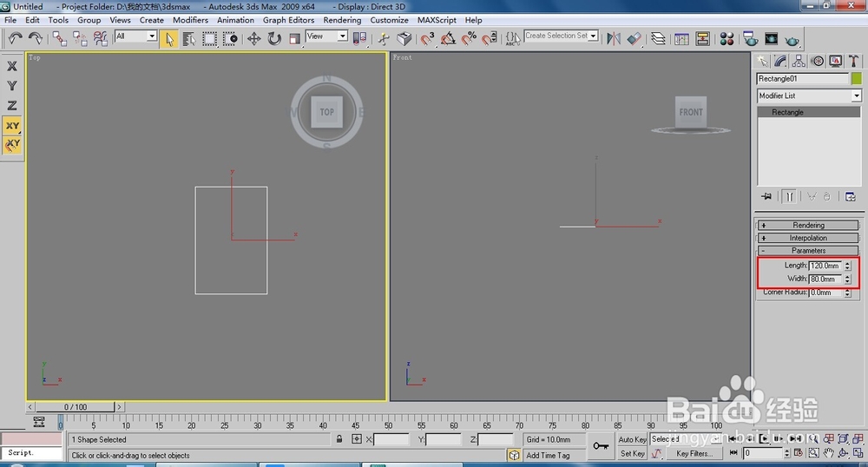Open the File menu

coord(10,20)
